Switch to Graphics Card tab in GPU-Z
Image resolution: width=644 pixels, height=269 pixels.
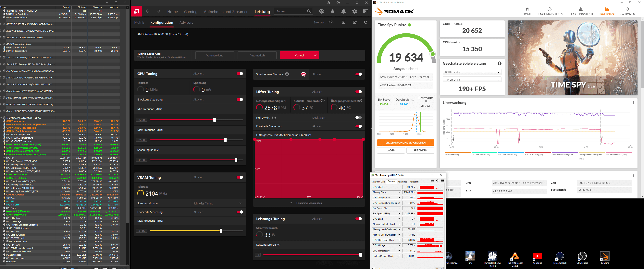[x=378, y=181]
